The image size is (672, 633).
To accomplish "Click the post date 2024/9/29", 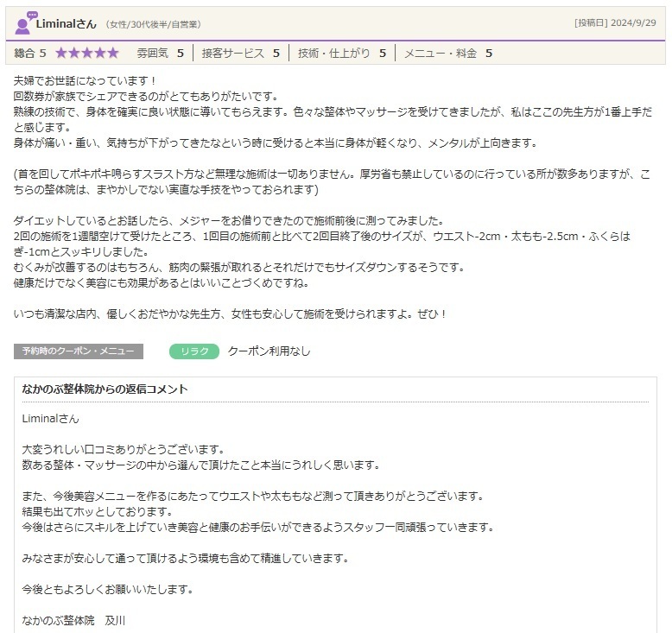I will [633, 22].
